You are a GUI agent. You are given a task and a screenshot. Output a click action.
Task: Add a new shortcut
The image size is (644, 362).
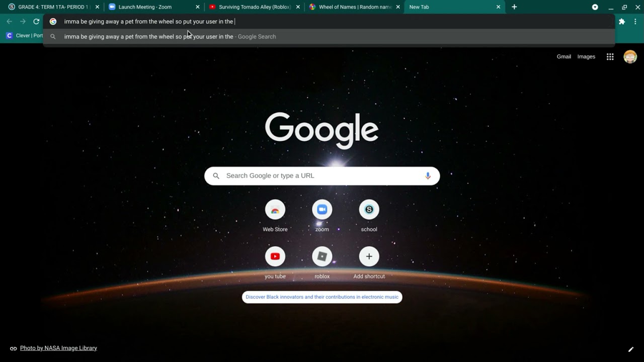click(x=369, y=263)
